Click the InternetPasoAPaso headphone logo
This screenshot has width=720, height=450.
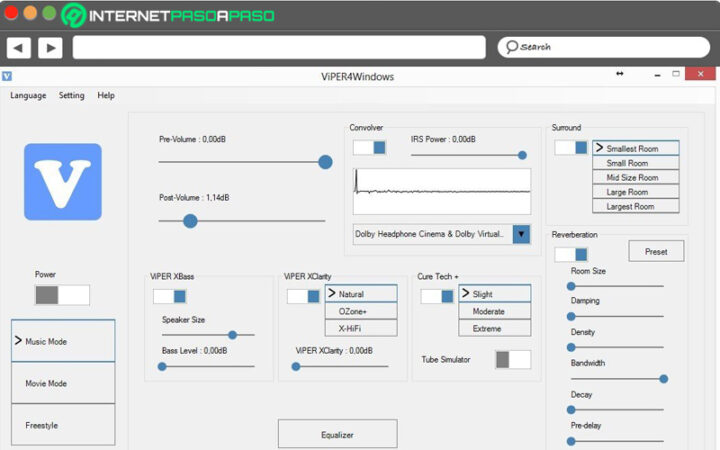(73, 16)
